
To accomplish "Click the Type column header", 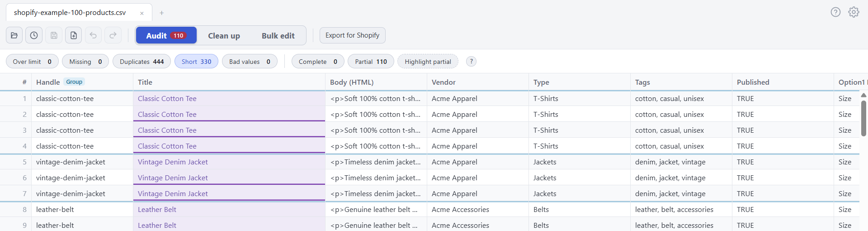I will [x=579, y=82].
